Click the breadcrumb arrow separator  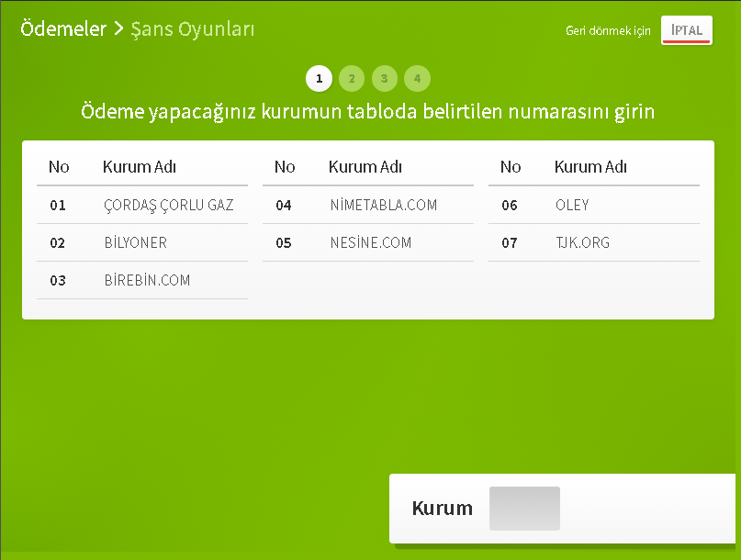(x=118, y=28)
